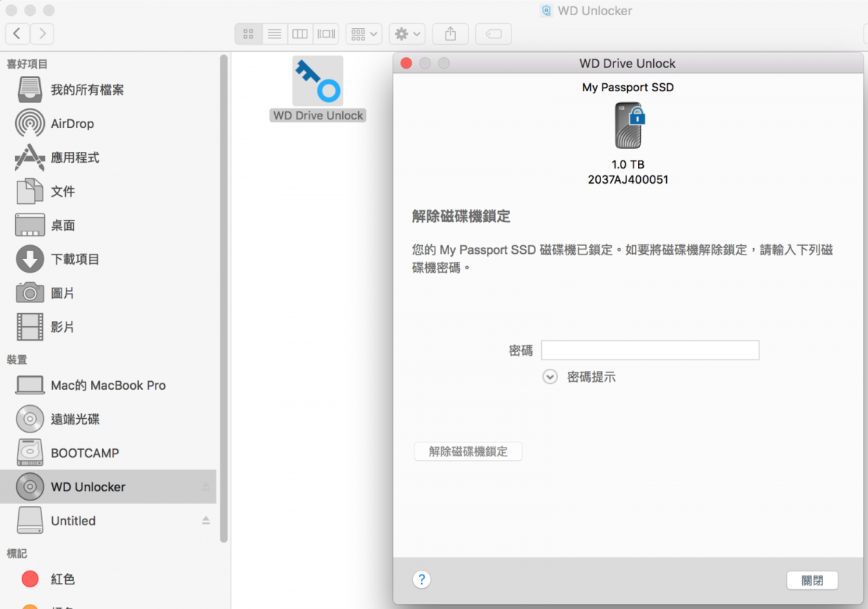This screenshot has width=868, height=609.
Task: Switch Finder to column view
Action: pyautogui.click(x=300, y=34)
